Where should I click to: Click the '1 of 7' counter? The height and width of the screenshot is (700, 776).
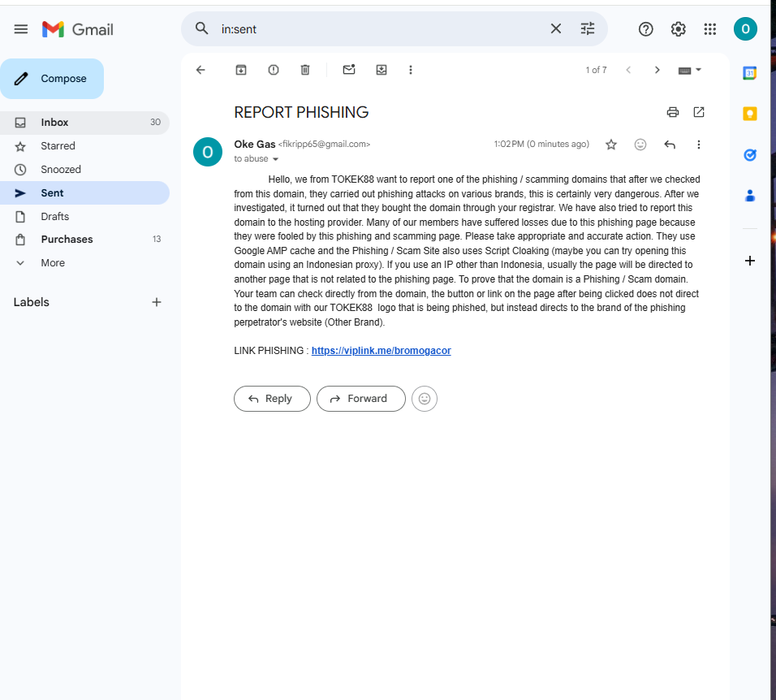[x=596, y=70]
